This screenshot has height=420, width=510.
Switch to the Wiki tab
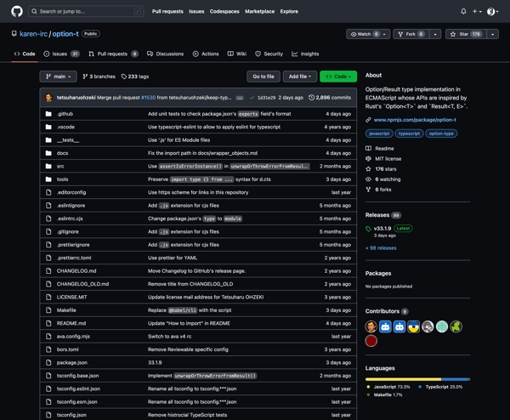click(237, 54)
